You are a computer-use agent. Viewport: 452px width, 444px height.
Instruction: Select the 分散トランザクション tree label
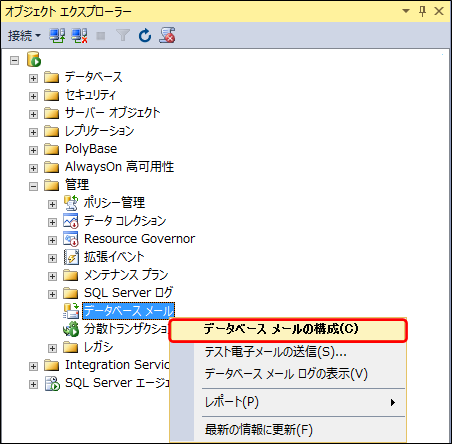125,329
